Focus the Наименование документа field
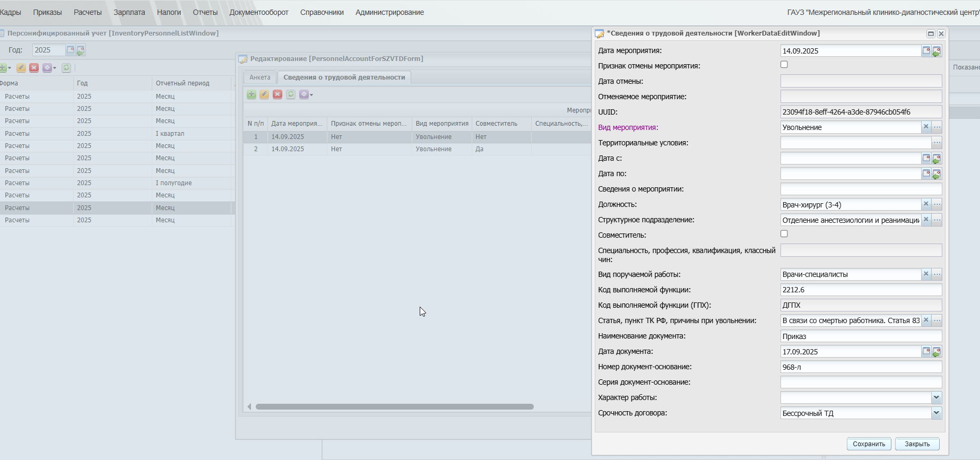Image resolution: width=980 pixels, height=460 pixels. (x=861, y=336)
